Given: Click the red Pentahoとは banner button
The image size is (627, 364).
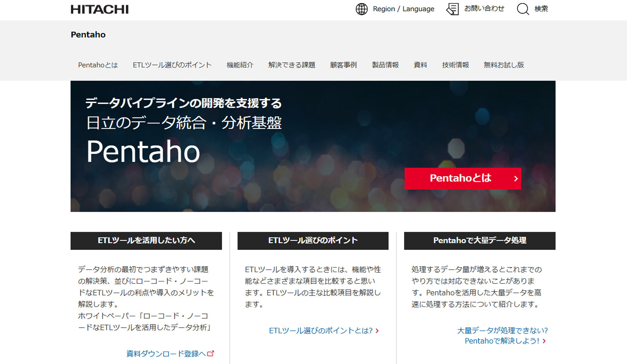Looking at the screenshot, I should [x=463, y=178].
